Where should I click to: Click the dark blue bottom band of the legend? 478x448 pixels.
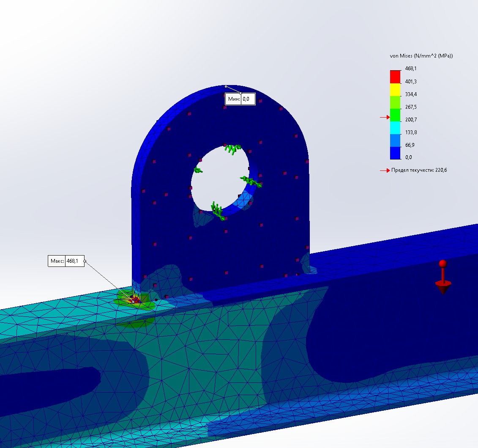395,153
